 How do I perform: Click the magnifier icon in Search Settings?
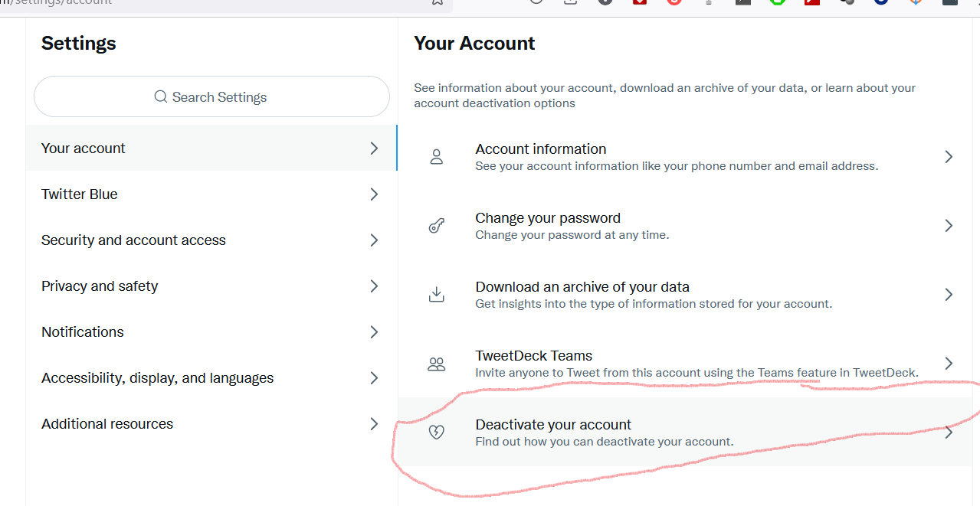tap(161, 97)
